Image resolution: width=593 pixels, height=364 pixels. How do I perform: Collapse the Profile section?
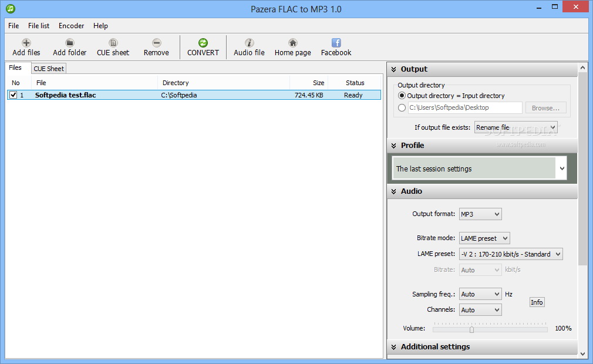tap(394, 146)
